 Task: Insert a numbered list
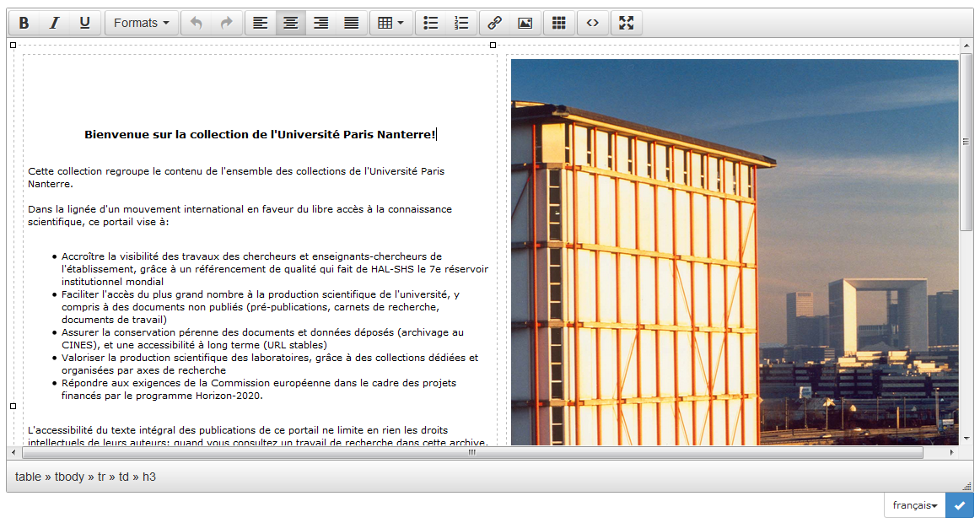[x=461, y=23]
